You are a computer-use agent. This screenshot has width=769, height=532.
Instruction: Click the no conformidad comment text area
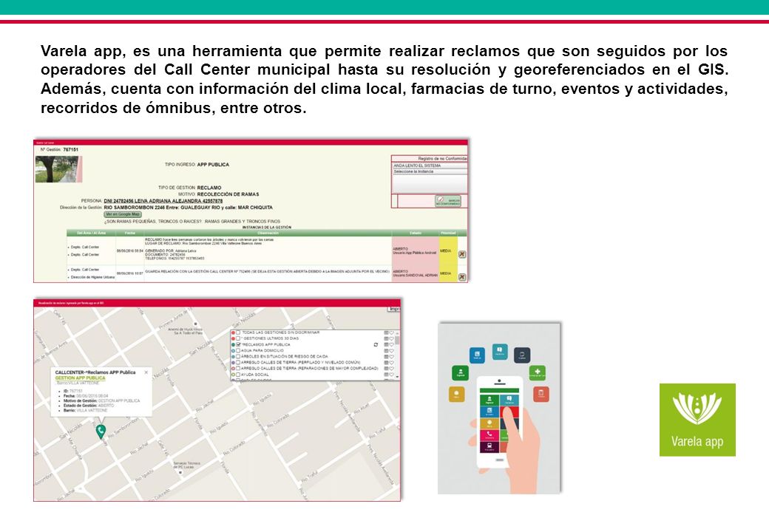click(430, 184)
